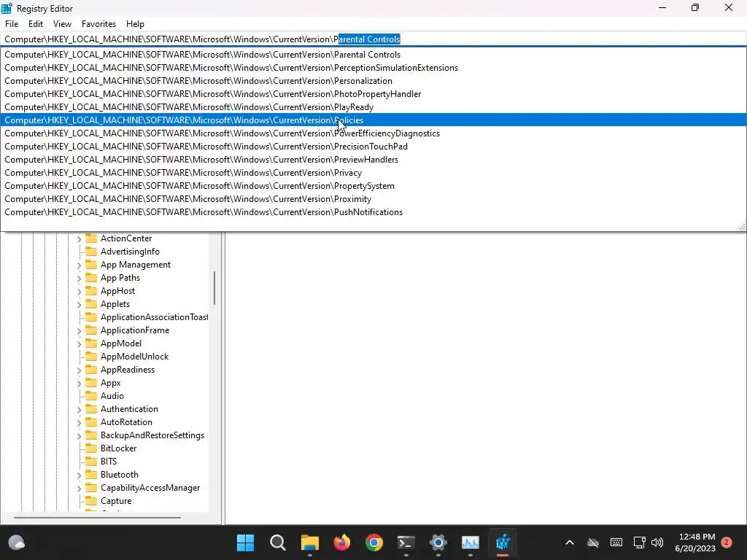Expand the Applets key

[x=79, y=304]
